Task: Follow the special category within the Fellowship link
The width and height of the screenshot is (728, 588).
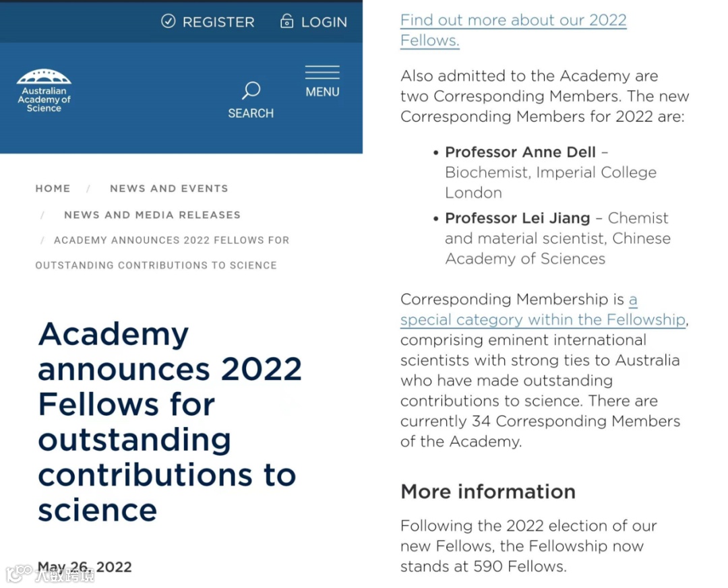Action: (543, 310)
